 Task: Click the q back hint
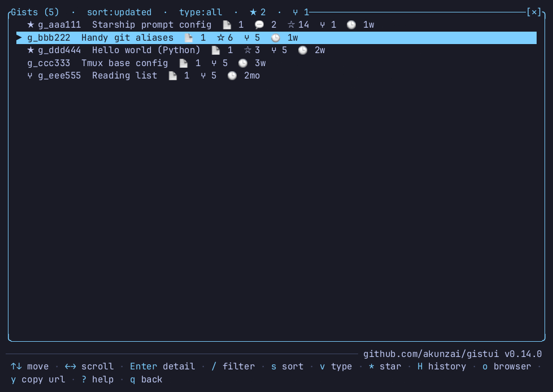pos(146,380)
